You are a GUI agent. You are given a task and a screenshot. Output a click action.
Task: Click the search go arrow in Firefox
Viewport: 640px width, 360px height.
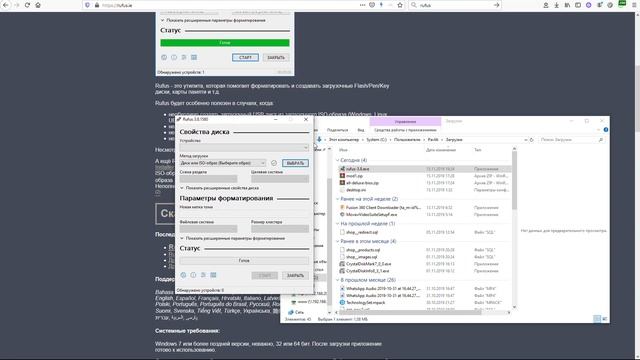(x=496, y=5)
